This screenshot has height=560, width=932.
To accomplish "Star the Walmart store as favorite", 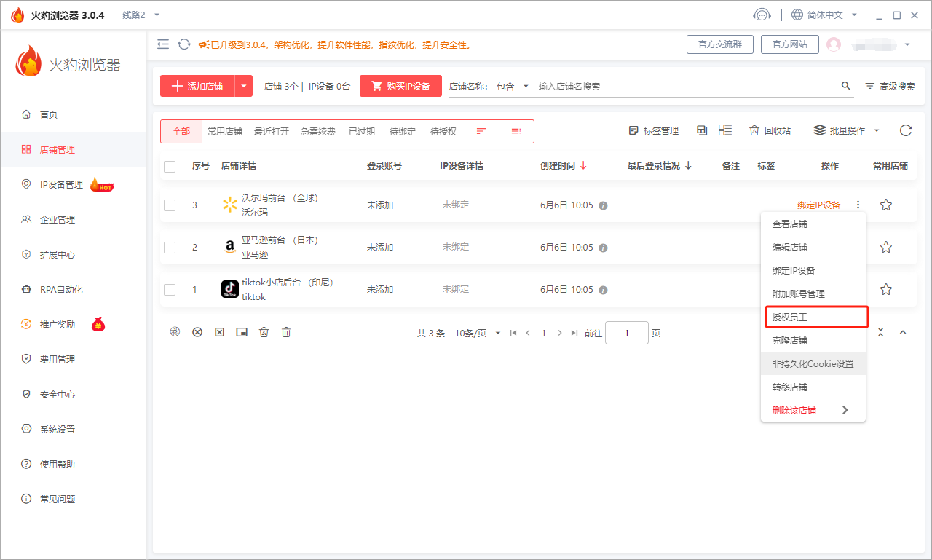I will tap(886, 205).
